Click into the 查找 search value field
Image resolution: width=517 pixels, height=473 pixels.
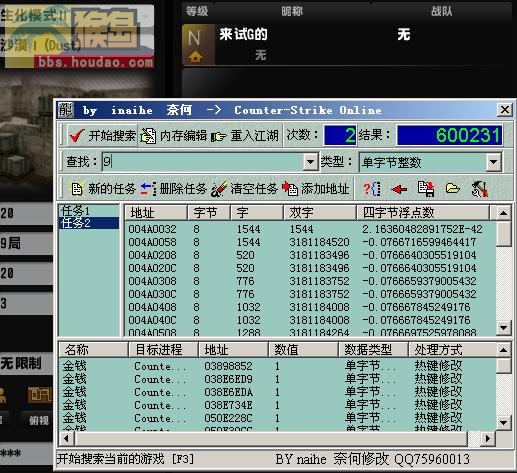click(203, 162)
